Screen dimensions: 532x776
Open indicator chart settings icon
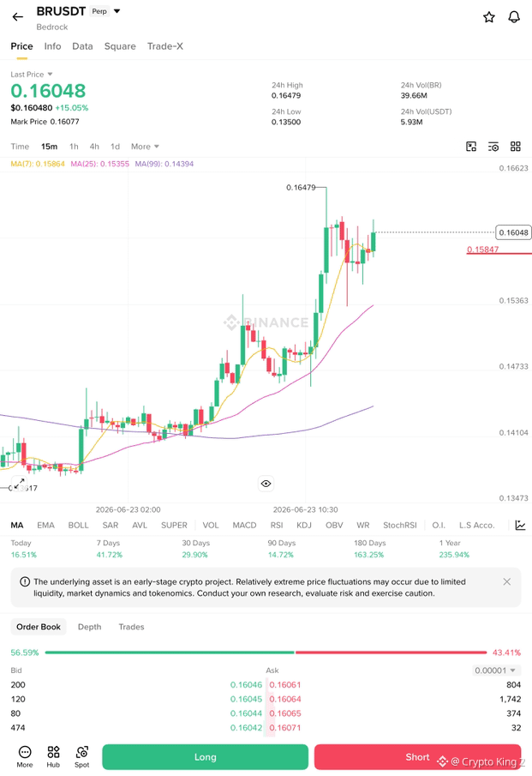click(520, 525)
